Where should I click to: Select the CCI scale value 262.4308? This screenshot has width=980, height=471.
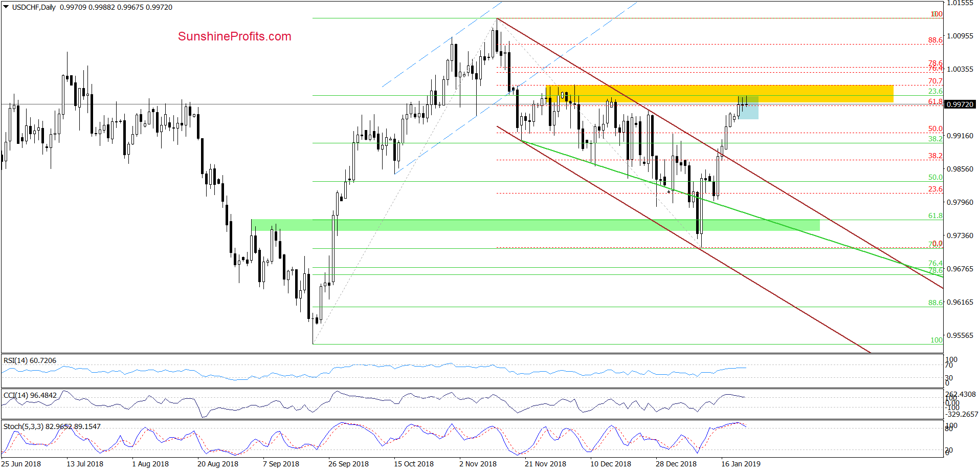click(x=960, y=394)
